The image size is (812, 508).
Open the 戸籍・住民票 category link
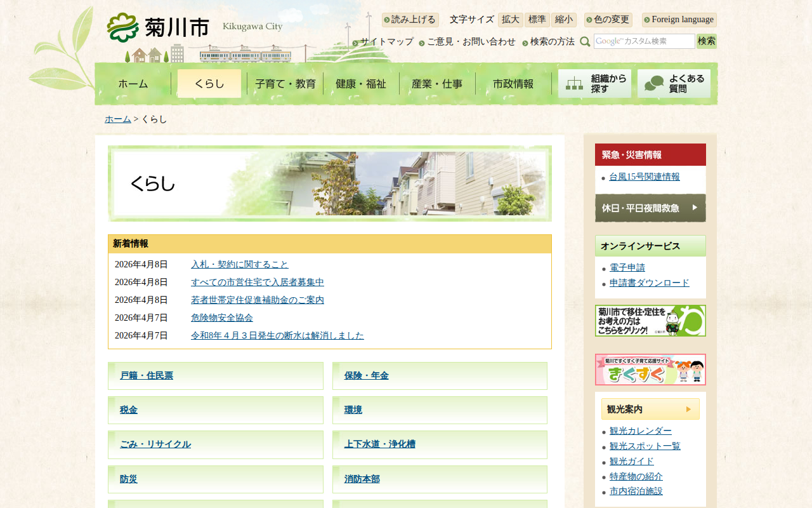pyautogui.click(x=147, y=376)
